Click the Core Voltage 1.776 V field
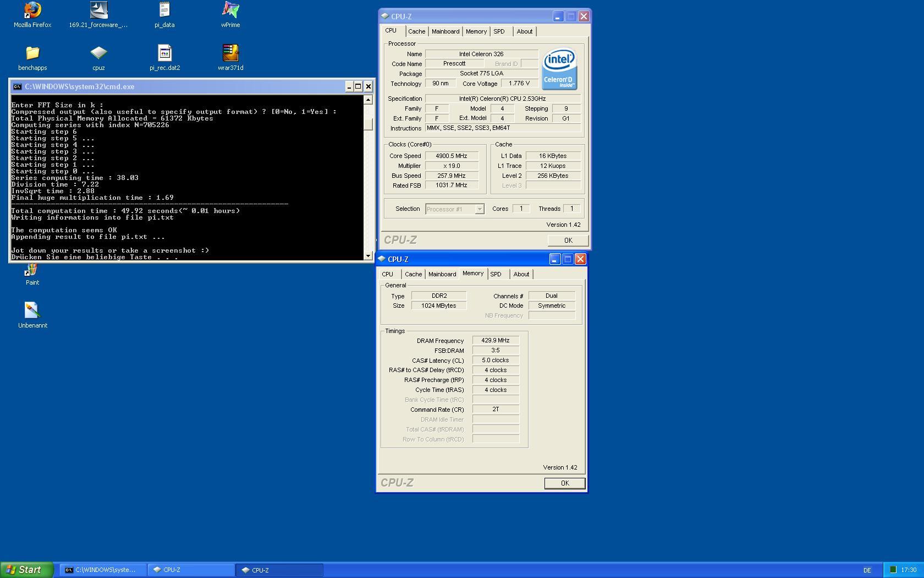Screen dimensions: 924x578 pos(519,84)
